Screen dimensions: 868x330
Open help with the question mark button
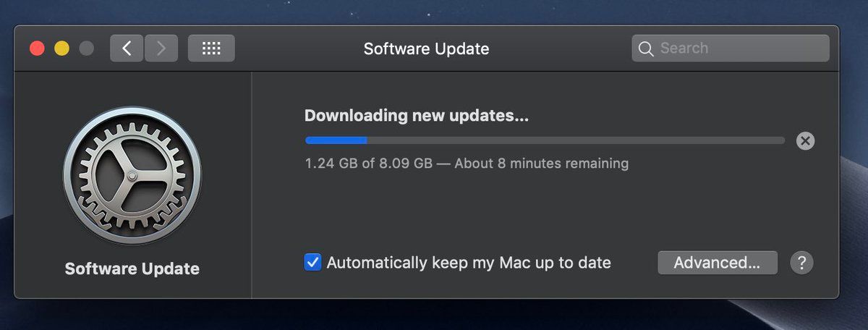coord(802,262)
